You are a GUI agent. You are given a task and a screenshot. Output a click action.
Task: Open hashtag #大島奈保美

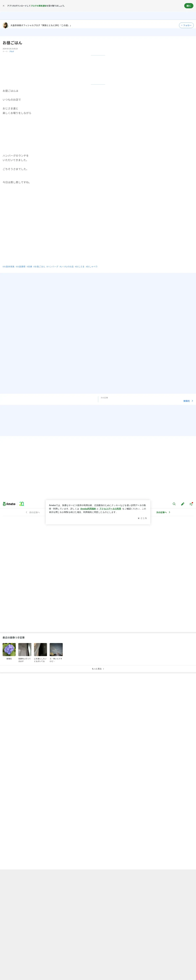pos(8,267)
